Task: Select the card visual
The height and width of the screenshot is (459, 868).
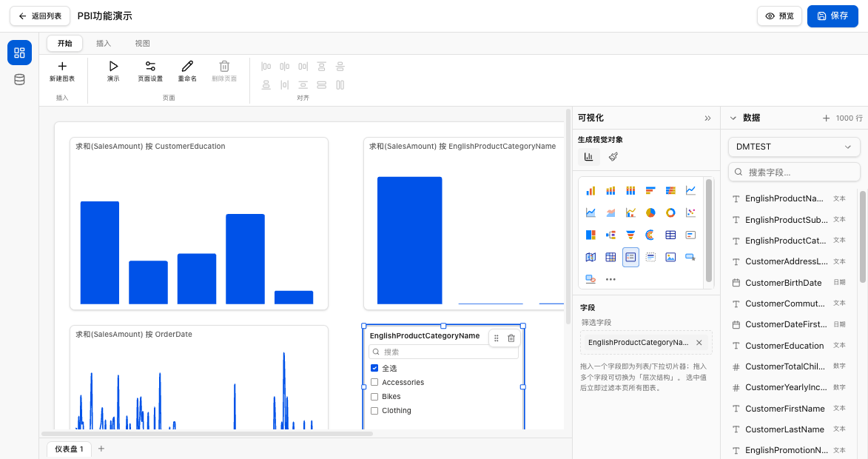Action: coord(690,235)
